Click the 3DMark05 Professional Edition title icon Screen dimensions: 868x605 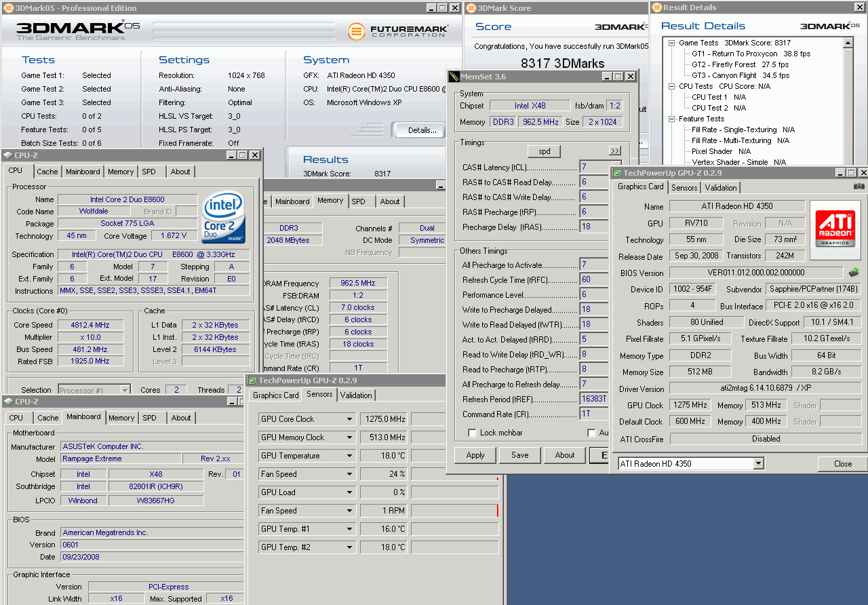pos(8,8)
